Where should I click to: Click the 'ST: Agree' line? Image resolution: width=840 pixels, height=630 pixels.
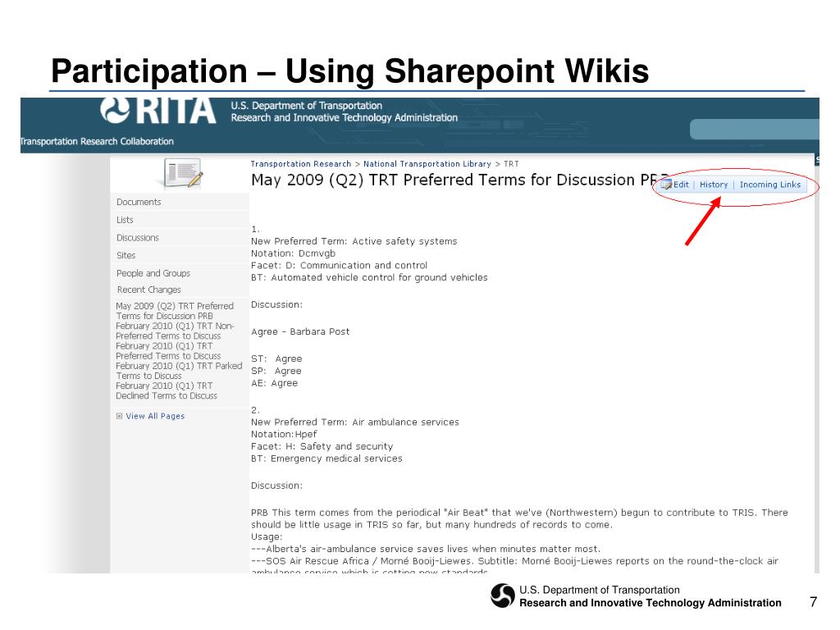tap(276, 358)
